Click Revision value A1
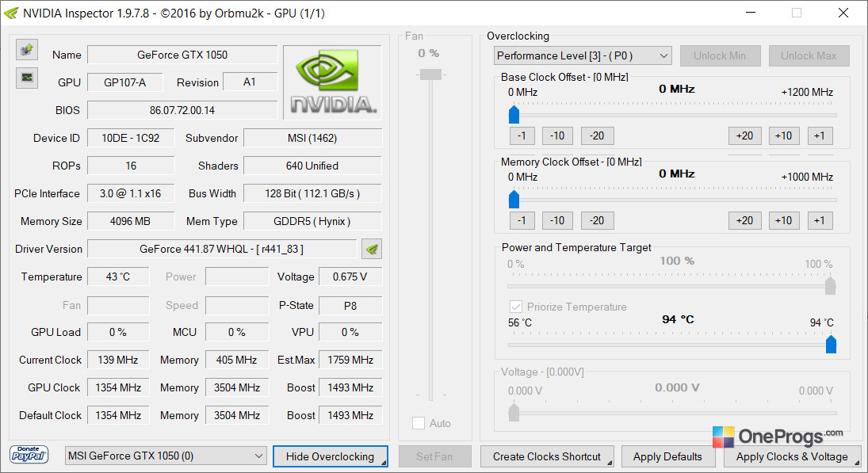This screenshot has width=868, height=473. pos(250,82)
